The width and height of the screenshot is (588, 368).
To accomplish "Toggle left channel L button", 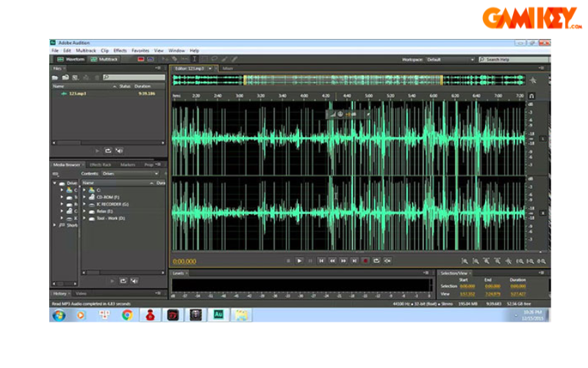I will [542, 139].
